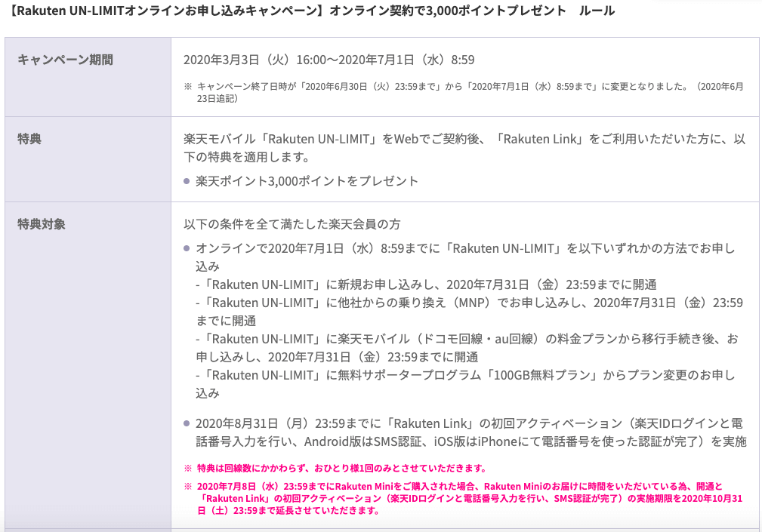Image resolution: width=762 pixels, height=532 pixels.
Task: Click the campaign period dates 2020年3月3日 text
Action: (329, 60)
